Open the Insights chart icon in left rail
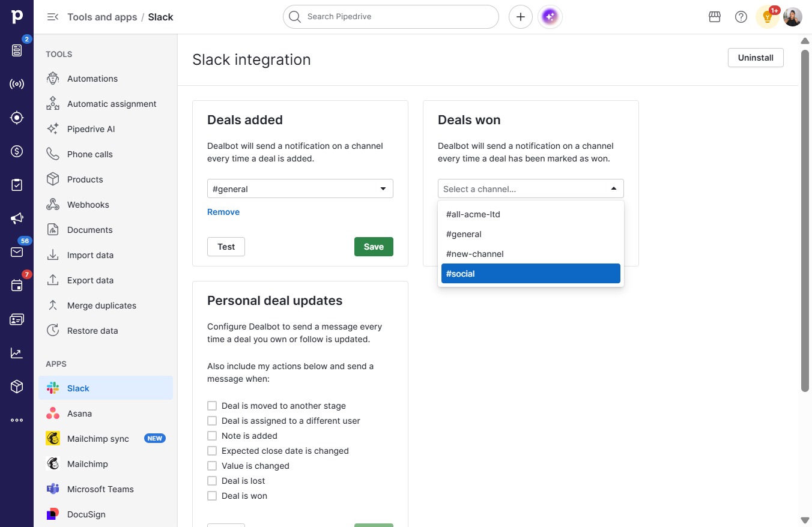 17,353
